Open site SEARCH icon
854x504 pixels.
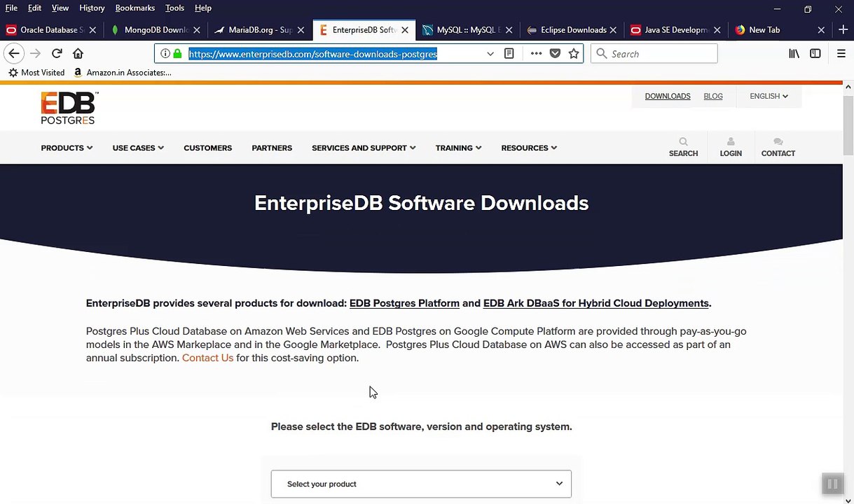pyautogui.click(x=683, y=147)
